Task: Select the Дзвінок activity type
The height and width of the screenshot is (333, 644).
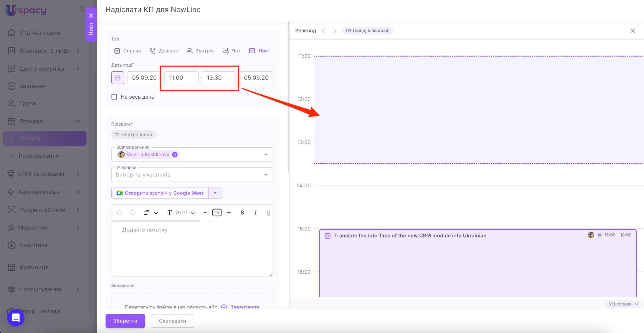Action: [x=164, y=51]
